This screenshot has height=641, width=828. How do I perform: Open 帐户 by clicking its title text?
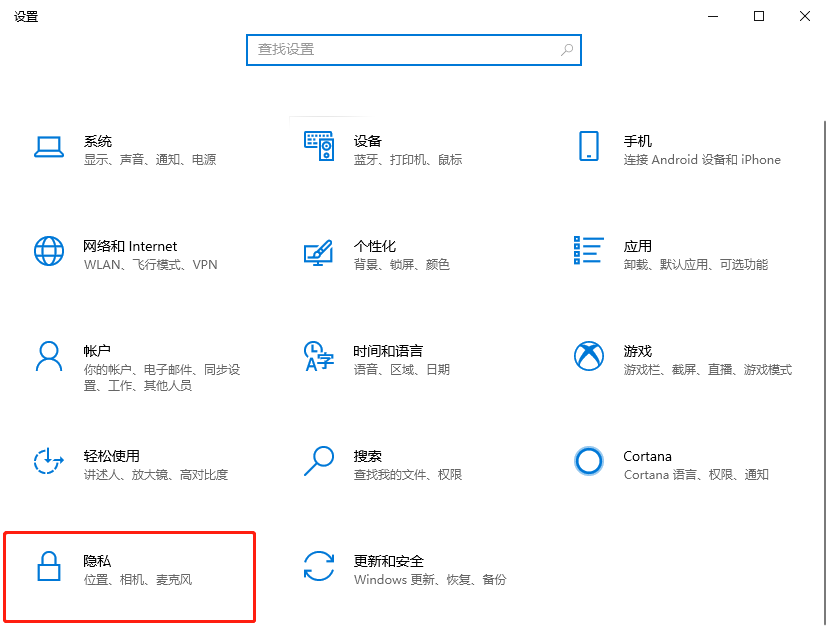tap(98, 350)
